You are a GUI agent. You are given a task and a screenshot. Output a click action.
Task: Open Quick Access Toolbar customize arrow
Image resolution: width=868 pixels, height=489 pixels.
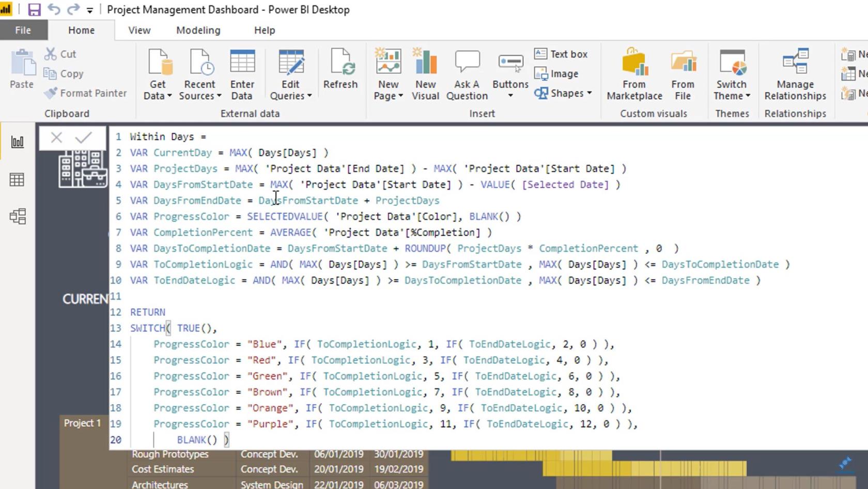tap(90, 10)
